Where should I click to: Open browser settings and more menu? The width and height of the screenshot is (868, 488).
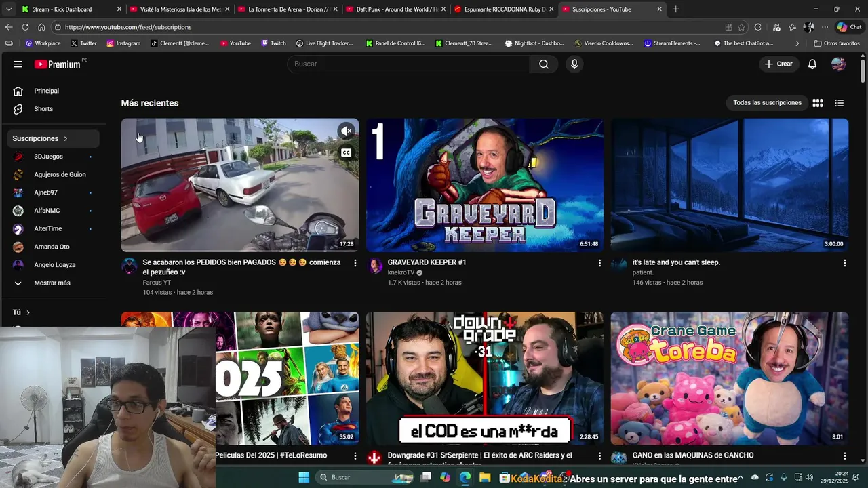click(825, 27)
